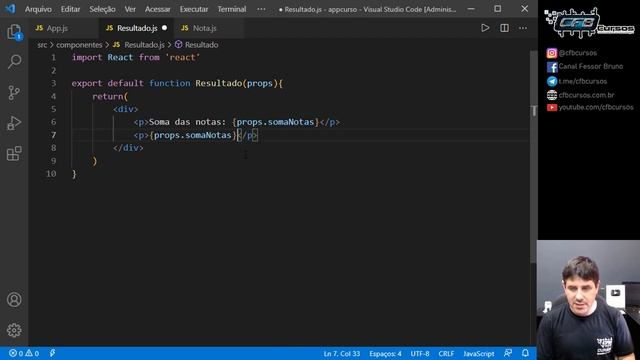Click the Instagram icon for @cfbcursos
Viewport: 640px width, 360px height.
click(552, 53)
